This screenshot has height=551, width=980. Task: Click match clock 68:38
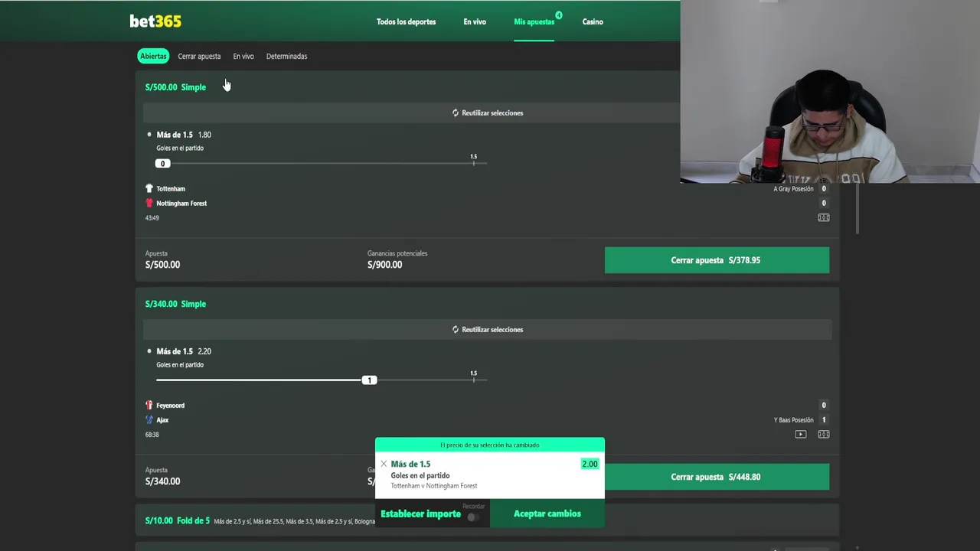click(x=152, y=435)
